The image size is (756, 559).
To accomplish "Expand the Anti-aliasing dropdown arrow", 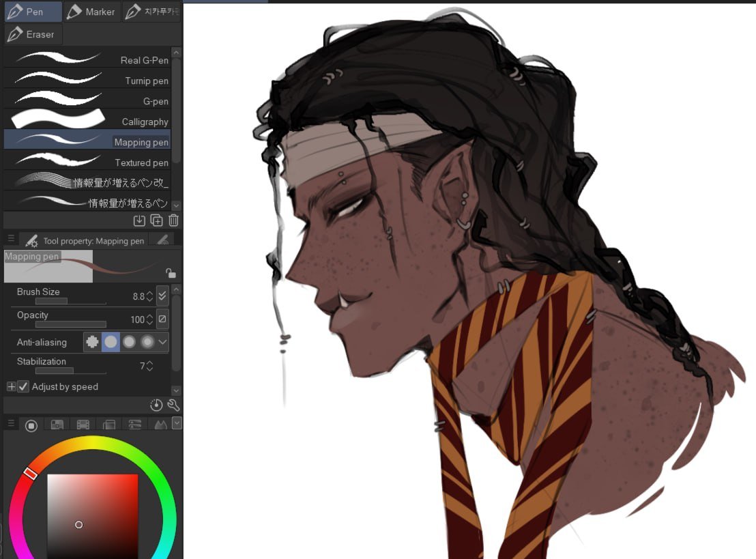I will [163, 342].
